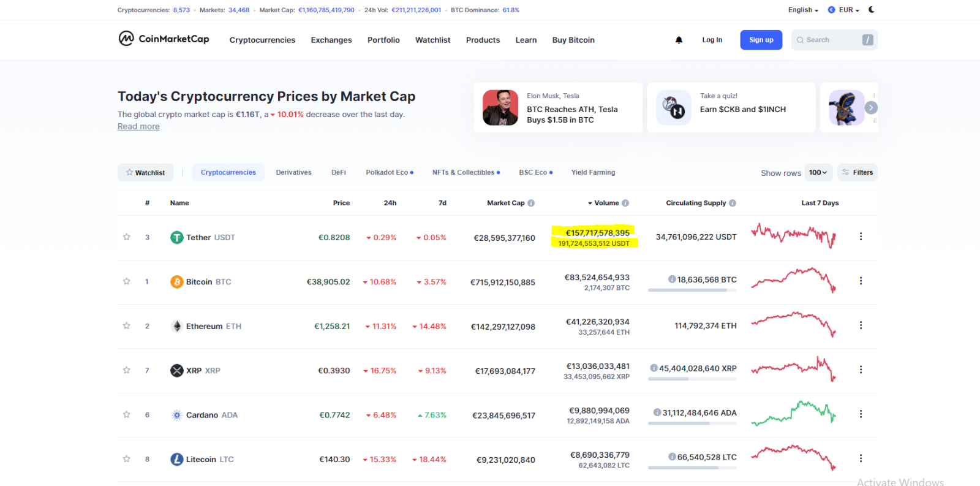
Task: Click the Watchlist filter button
Action: tap(146, 172)
